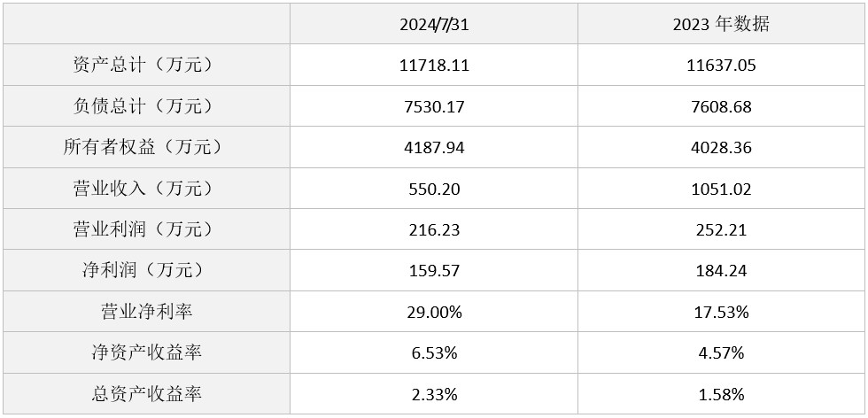
Task: Click the 净资产收益率 row label
Action: coord(147,352)
